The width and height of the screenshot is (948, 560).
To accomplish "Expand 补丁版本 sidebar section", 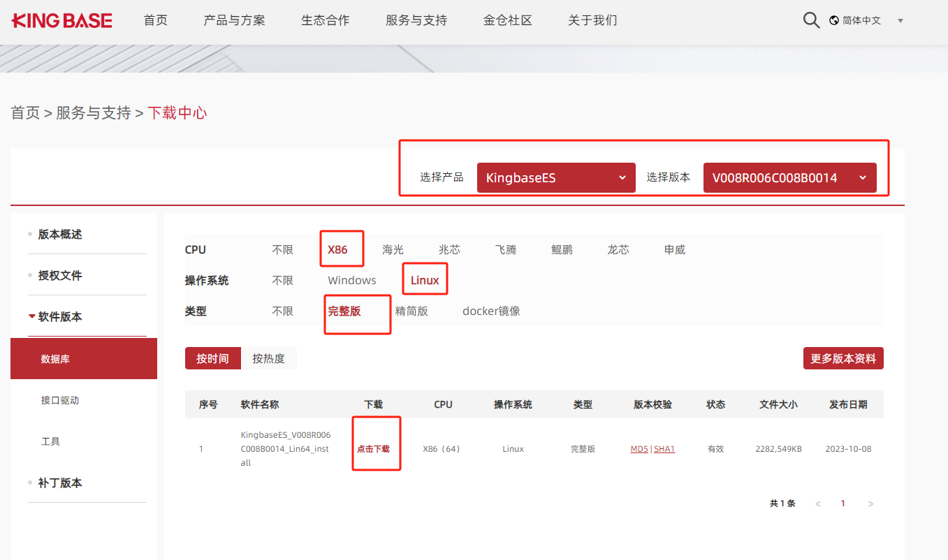I will [x=60, y=483].
